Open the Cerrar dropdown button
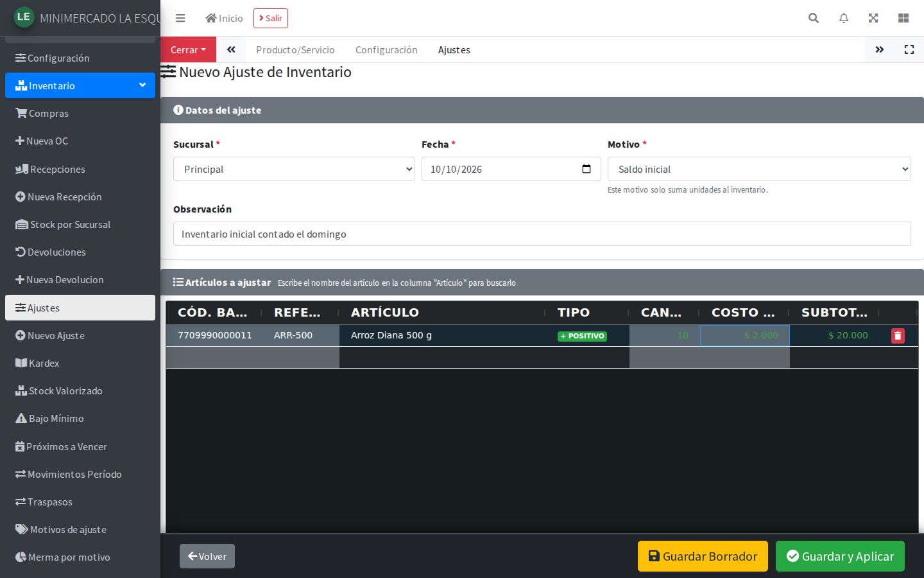The height and width of the screenshot is (578, 924). pyautogui.click(x=188, y=49)
